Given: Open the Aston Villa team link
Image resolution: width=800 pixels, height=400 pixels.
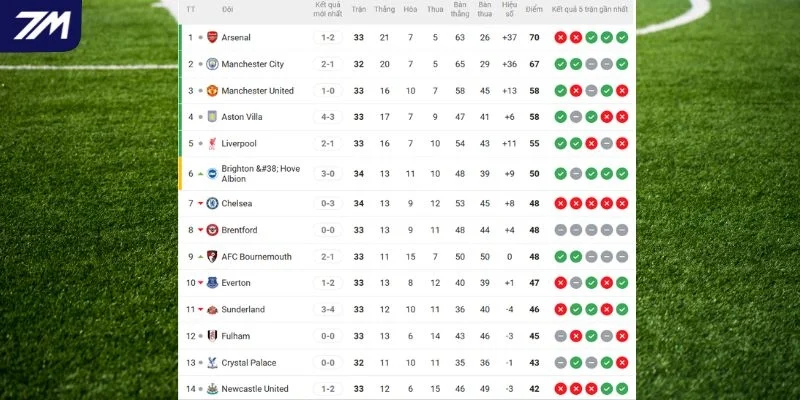Looking at the screenshot, I should pos(242,117).
